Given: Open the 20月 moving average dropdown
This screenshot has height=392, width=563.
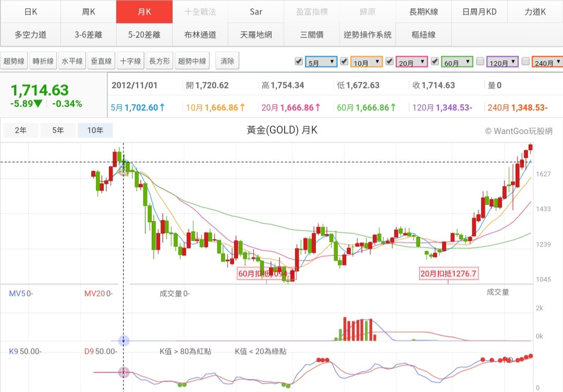Looking at the screenshot, I should click(412, 63).
